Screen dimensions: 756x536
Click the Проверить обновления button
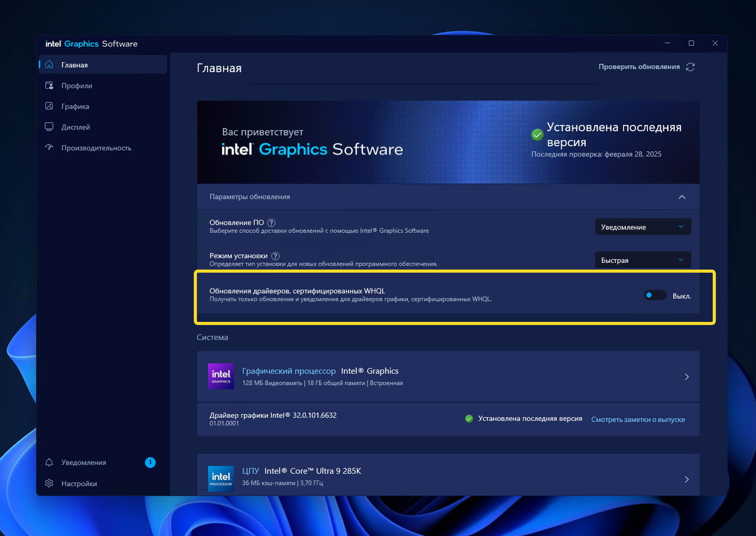click(647, 67)
